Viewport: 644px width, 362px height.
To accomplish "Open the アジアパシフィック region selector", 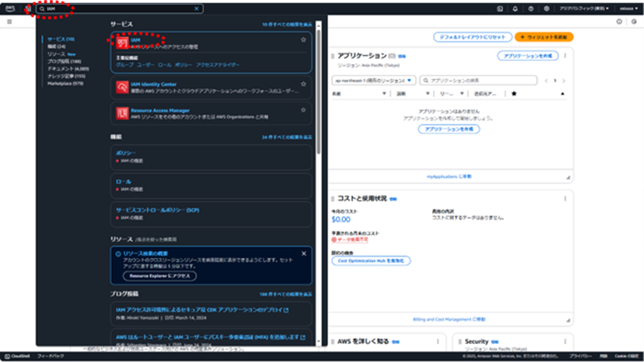I will point(584,9).
